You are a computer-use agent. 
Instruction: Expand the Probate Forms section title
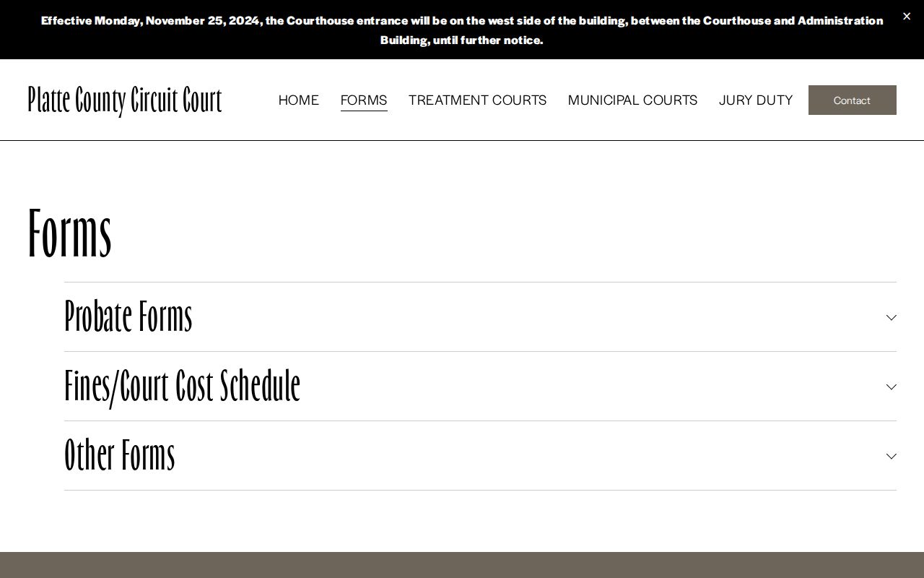click(x=128, y=317)
